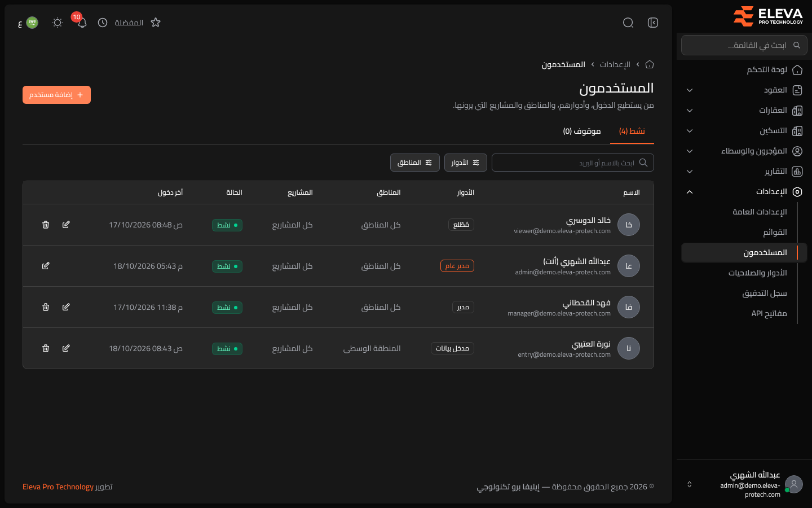This screenshot has height=508, width=812.
Task: Delete user خالد الدوسري with trash icon
Action: [x=46, y=225]
